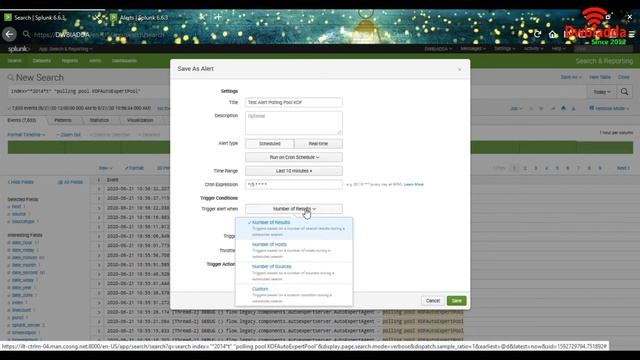This screenshot has height=360, width=640.
Task: Open new browser tab with plus icon
Action: [x=218, y=17]
